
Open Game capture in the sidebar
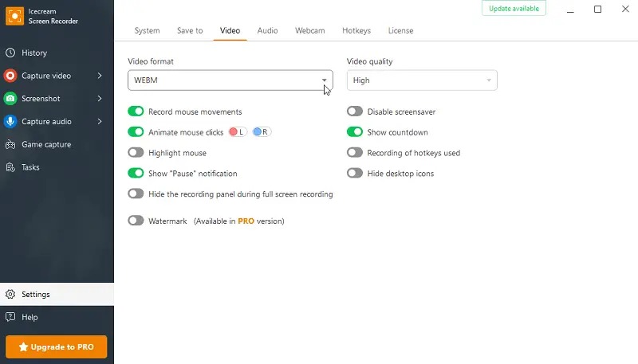pyautogui.click(x=57, y=144)
